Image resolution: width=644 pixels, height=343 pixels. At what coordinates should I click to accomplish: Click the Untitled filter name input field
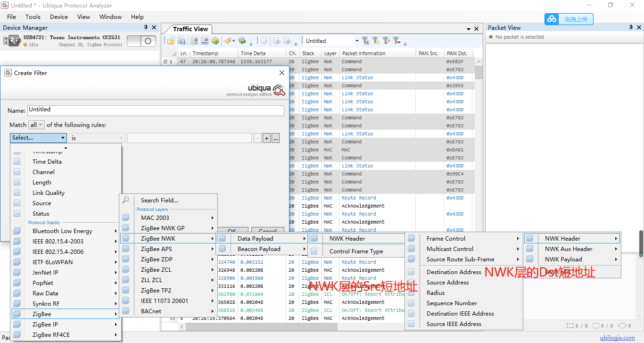point(155,109)
